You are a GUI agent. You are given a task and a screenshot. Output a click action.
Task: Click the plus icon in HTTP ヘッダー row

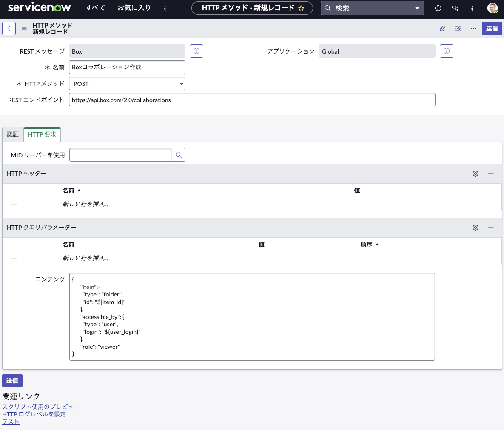pyautogui.click(x=14, y=204)
